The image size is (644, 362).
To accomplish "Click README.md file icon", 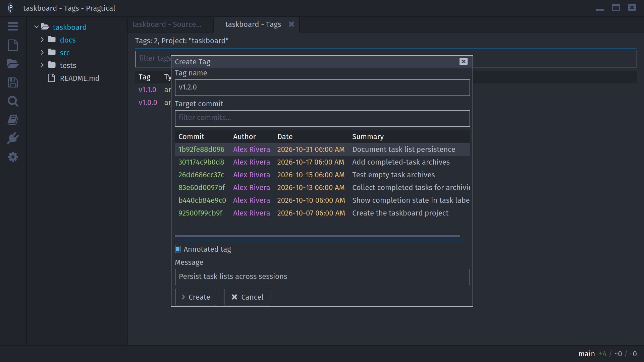I will 51,78.
